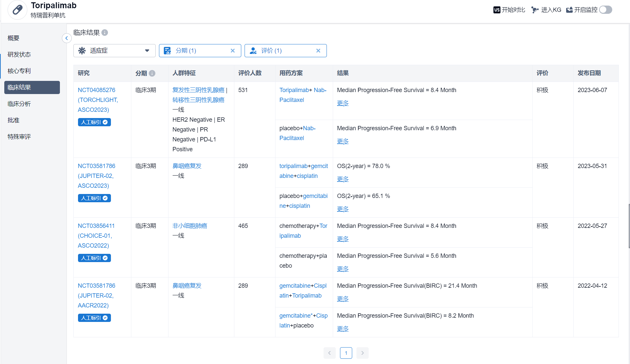This screenshot has height=364, width=630.
Task: Open gemcitabine link in placebo+gemcitabine+cisplatin regimen
Action: [303, 201]
